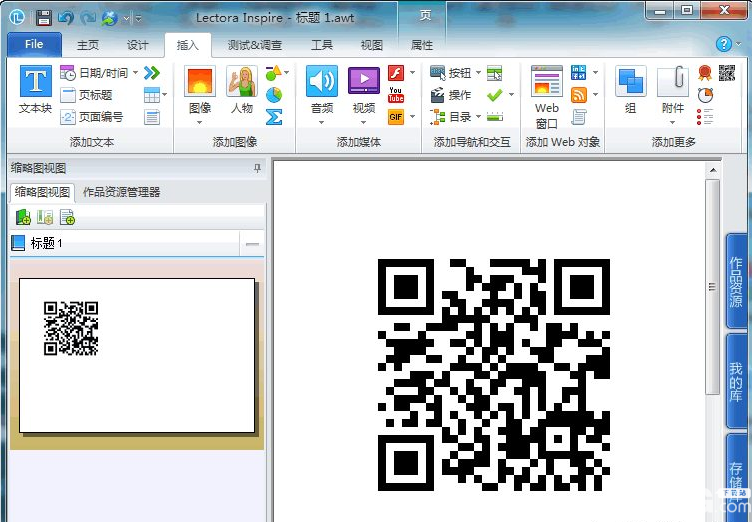Add an attachment (附件)
This screenshot has width=752, height=522.
pyautogui.click(x=673, y=90)
